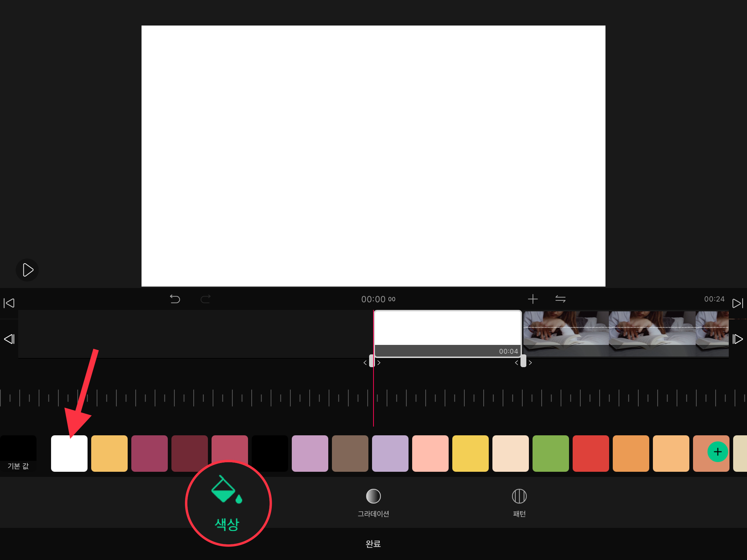Jump to the project end icon
This screenshot has width=747, height=560.
(x=738, y=303)
